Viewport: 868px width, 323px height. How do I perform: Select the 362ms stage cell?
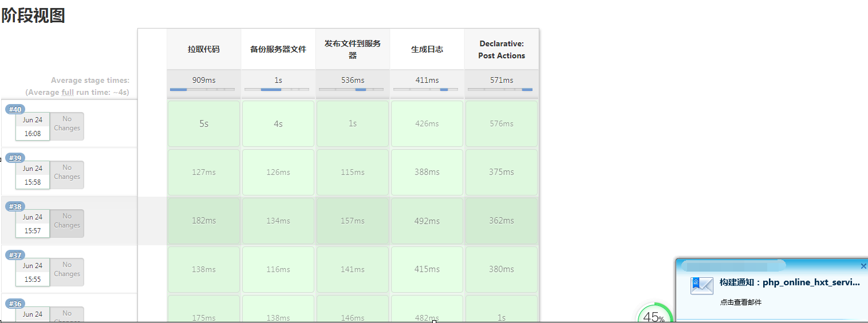[x=502, y=221]
